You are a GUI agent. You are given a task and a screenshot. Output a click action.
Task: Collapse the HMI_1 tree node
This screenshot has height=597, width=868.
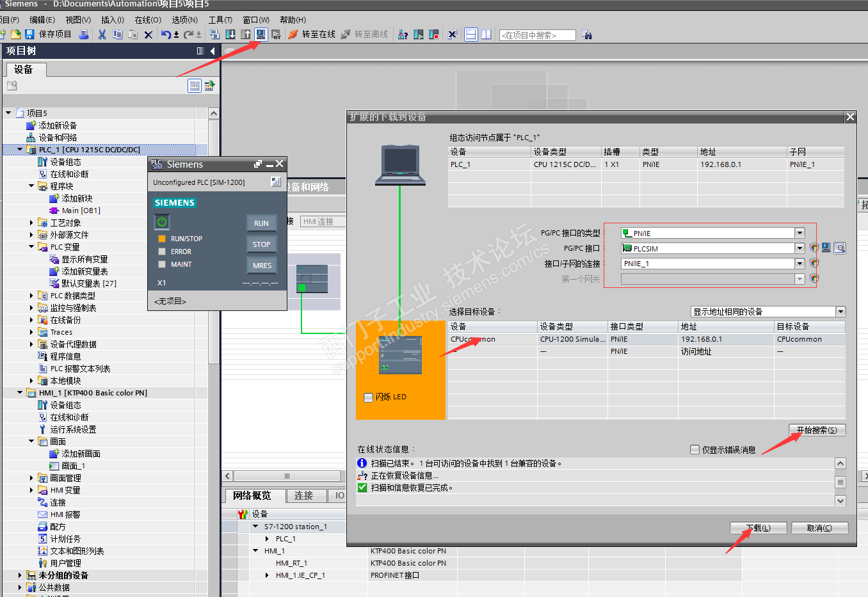(x=20, y=393)
